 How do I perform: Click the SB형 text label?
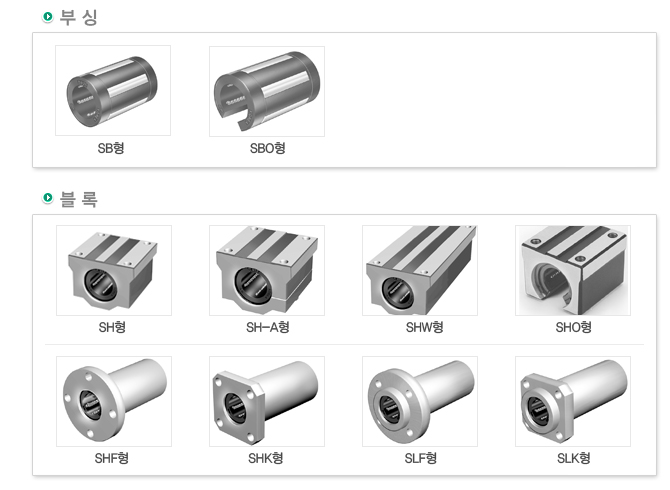click(111, 148)
